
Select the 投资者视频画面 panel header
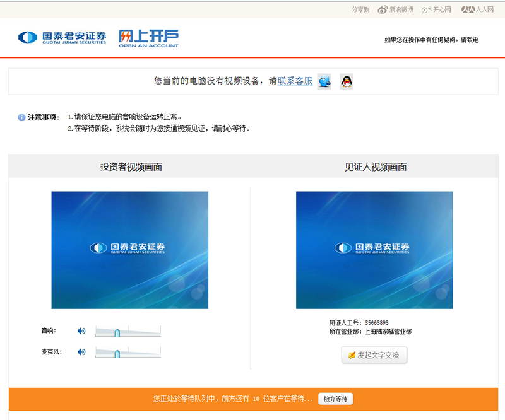pos(131,167)
